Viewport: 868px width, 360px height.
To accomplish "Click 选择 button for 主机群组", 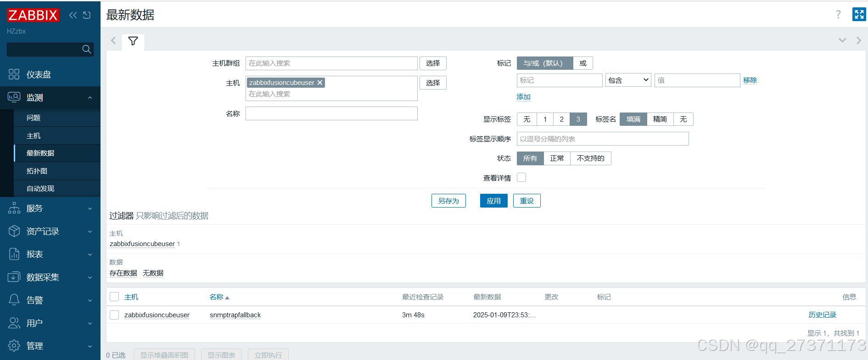I will (x=433, y=63).
